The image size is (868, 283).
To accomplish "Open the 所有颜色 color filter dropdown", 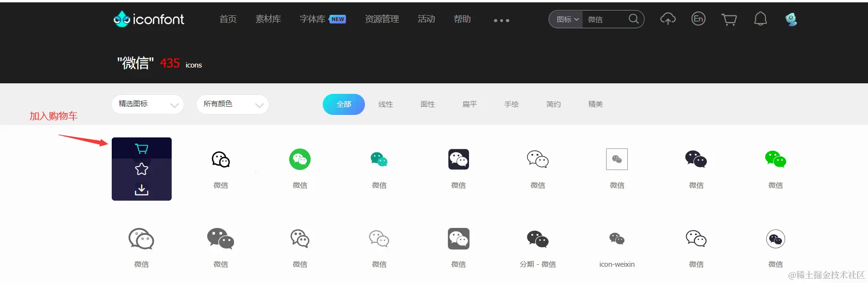I will (233, 104).
